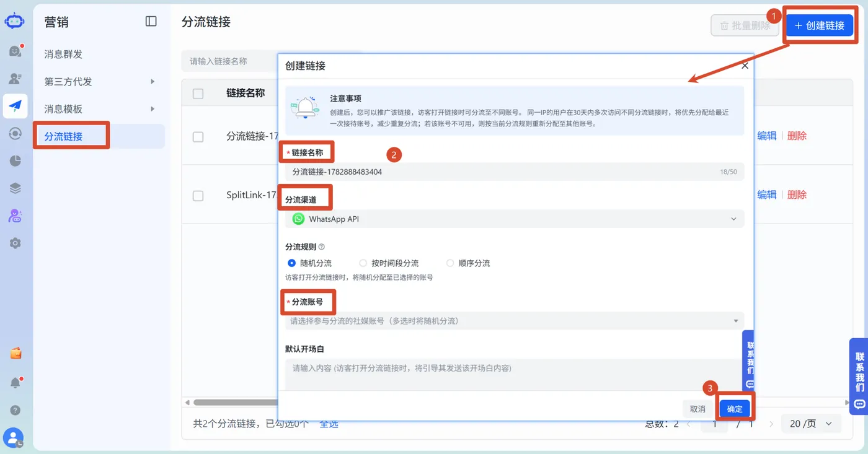This screenshot has height=454, width=868.
Task: Open the 分流渠道 WhatsApp API dropdown
Action: [x=515, y=219]
